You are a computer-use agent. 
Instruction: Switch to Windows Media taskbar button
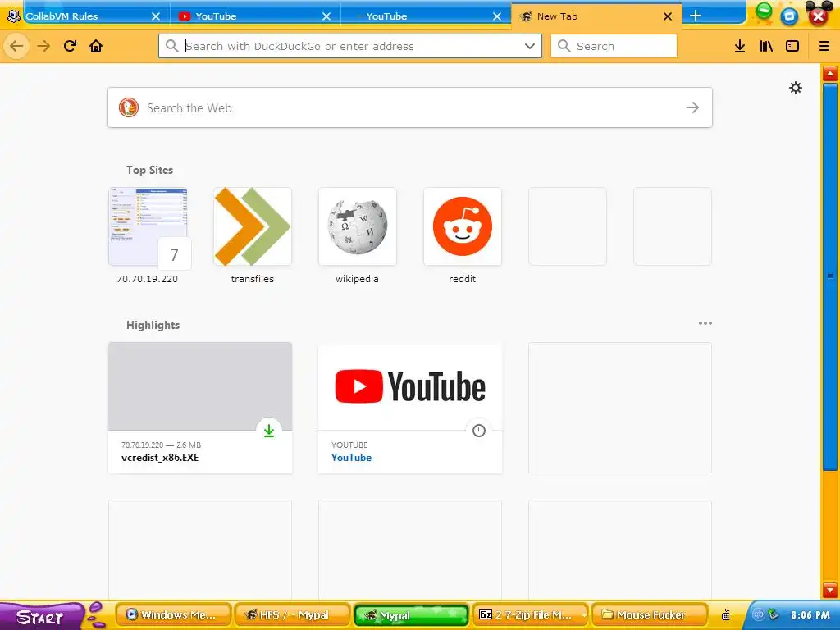(x=173, y=615)
